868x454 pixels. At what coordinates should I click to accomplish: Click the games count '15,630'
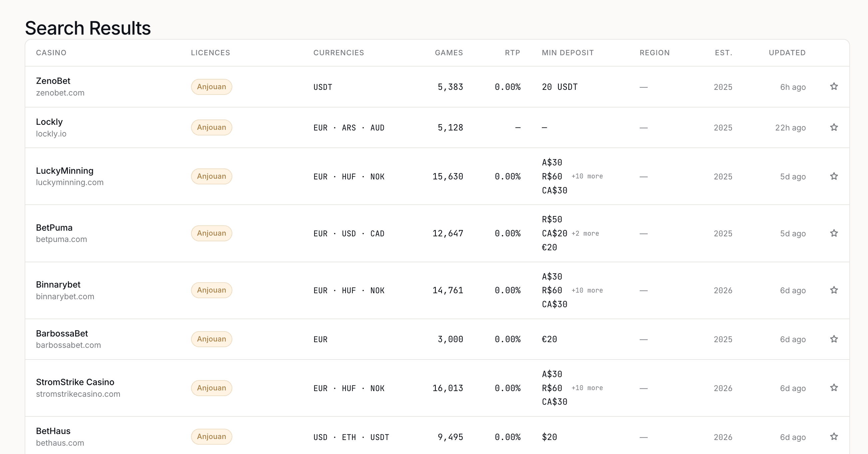[448, 177]
